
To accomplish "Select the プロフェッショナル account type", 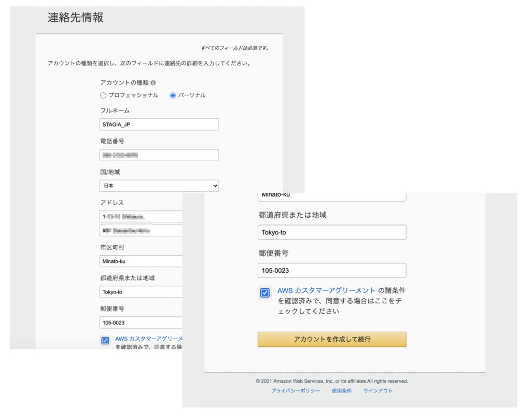I will pos(103,95).
